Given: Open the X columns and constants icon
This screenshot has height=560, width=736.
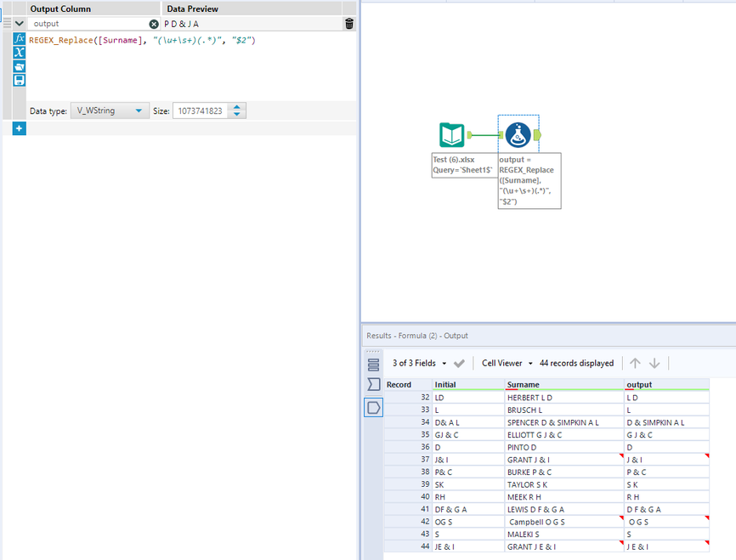Looking at the screenshot, I should click(20, 53).
